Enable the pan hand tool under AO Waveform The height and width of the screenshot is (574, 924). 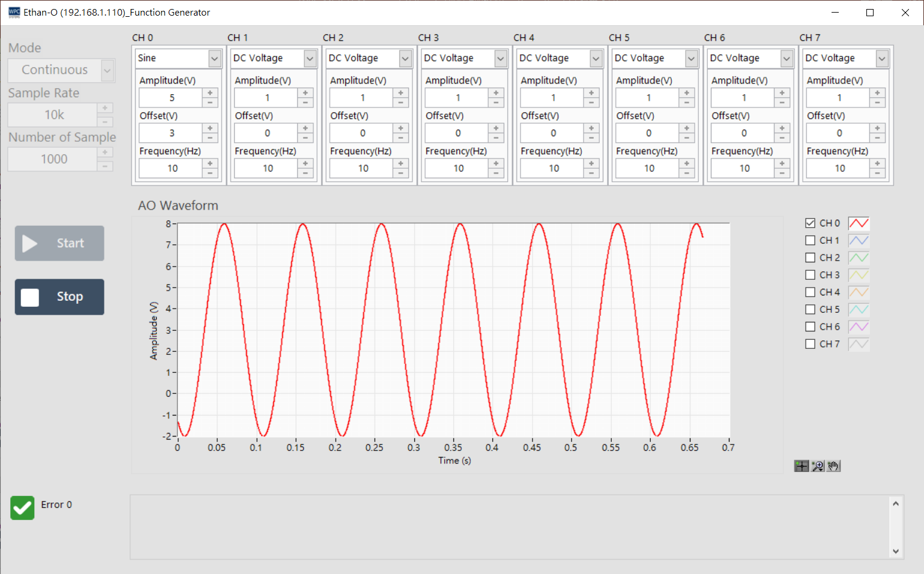point(833,465)
